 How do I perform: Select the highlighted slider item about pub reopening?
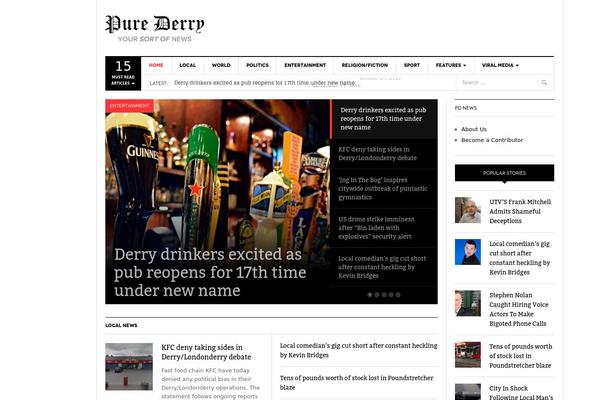(x=384, y=119)
